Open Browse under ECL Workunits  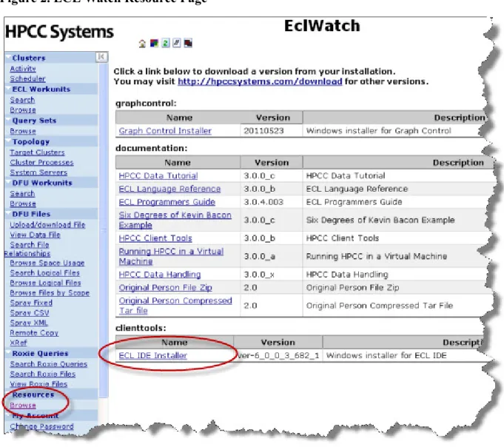[23, 110]
